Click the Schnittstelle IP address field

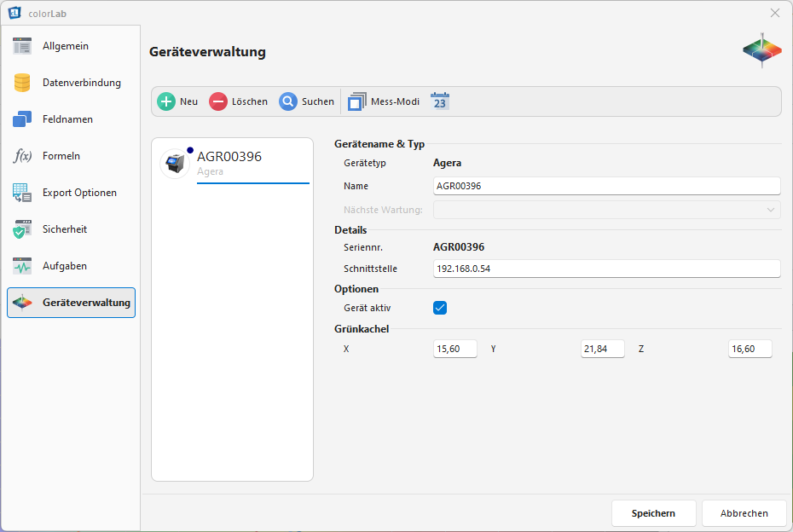click(607, 268)
